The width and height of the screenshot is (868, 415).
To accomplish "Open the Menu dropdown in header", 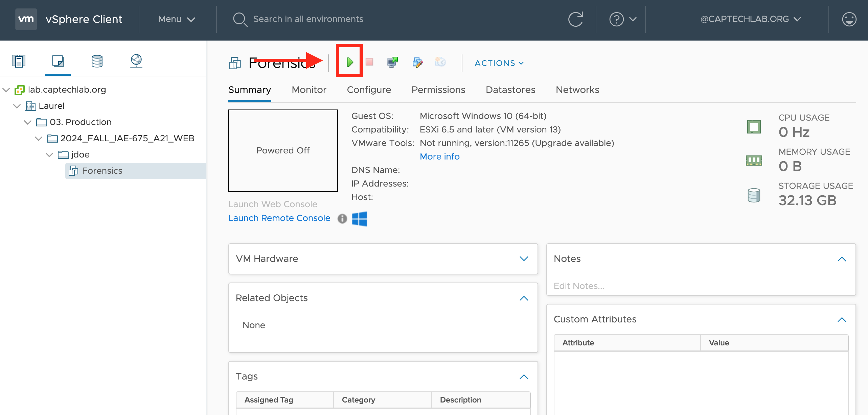I will 176,19.
